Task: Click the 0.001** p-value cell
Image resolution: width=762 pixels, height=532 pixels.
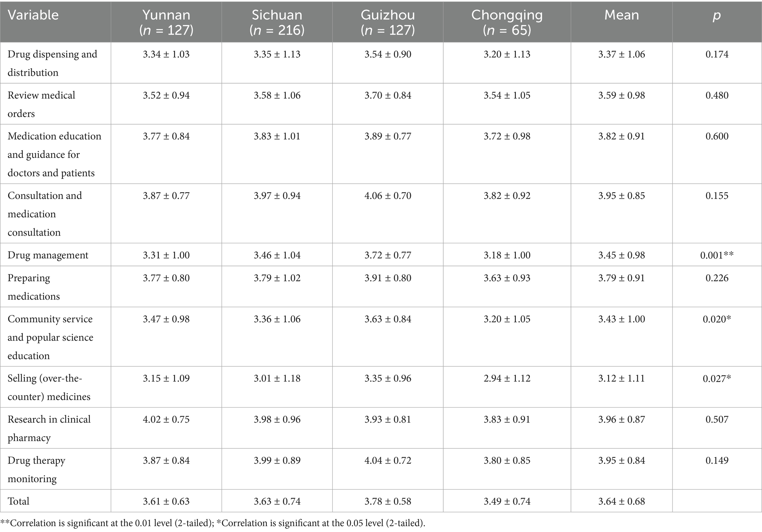Action: 717,255
